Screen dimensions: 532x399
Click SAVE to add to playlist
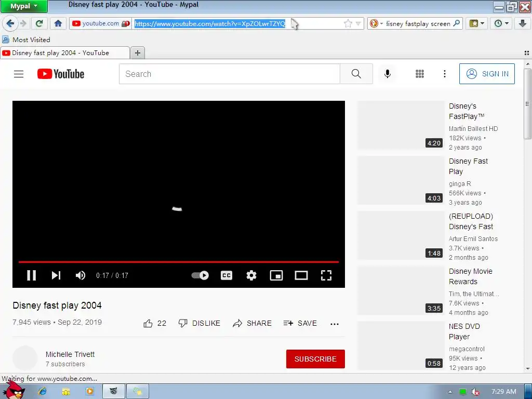coord(300,323)
